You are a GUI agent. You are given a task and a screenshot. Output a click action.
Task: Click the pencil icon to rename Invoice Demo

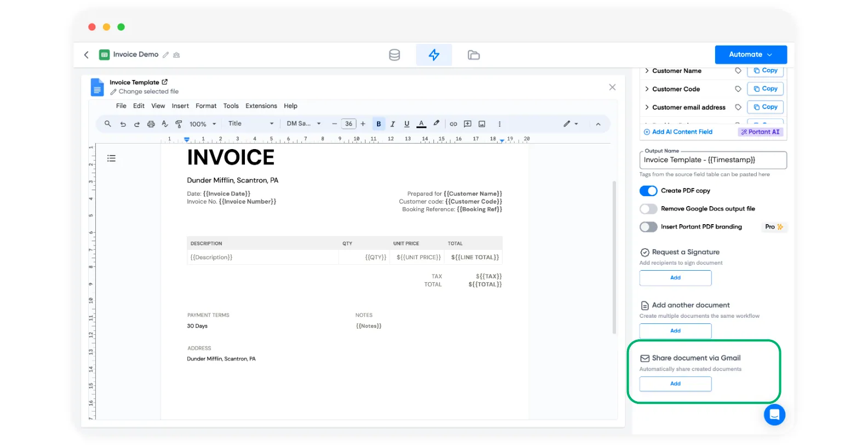click(165, 55)
